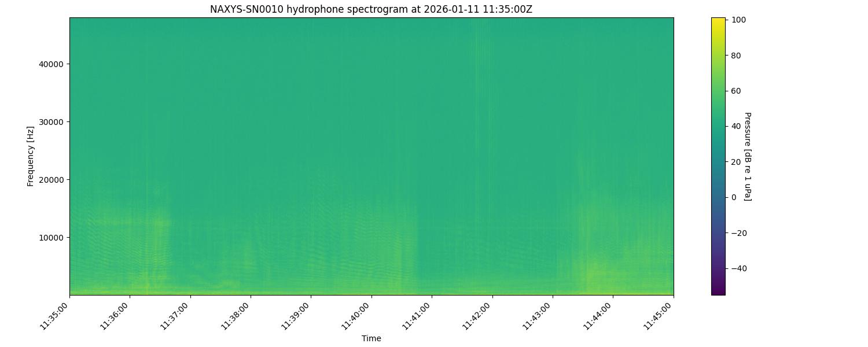Image resolution: width=868 pixels, height=347 pixels.
Task: Click the 'Time' x-axis label
Action: point(371,338)
